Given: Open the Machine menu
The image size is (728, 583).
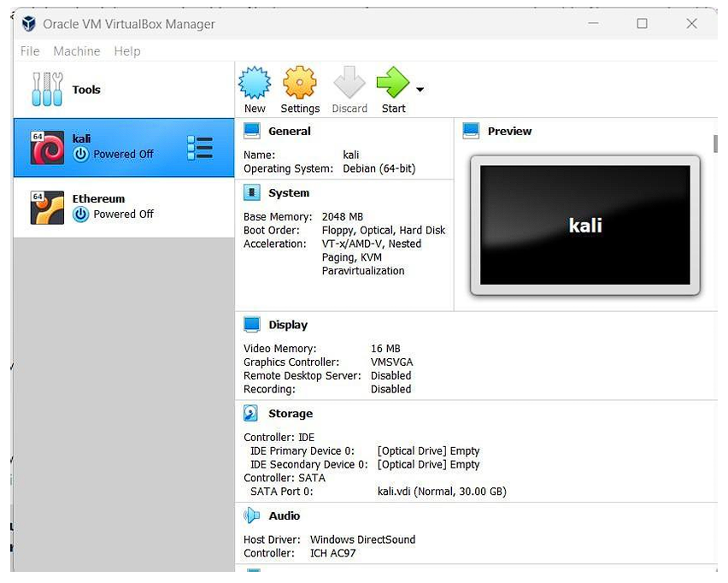Looking at the screenshot, I should point(76,51).
